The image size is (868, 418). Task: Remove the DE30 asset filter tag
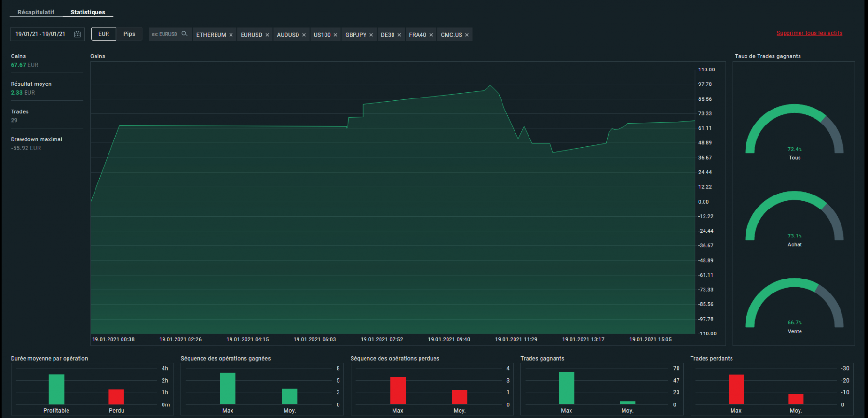pos(399,35)
